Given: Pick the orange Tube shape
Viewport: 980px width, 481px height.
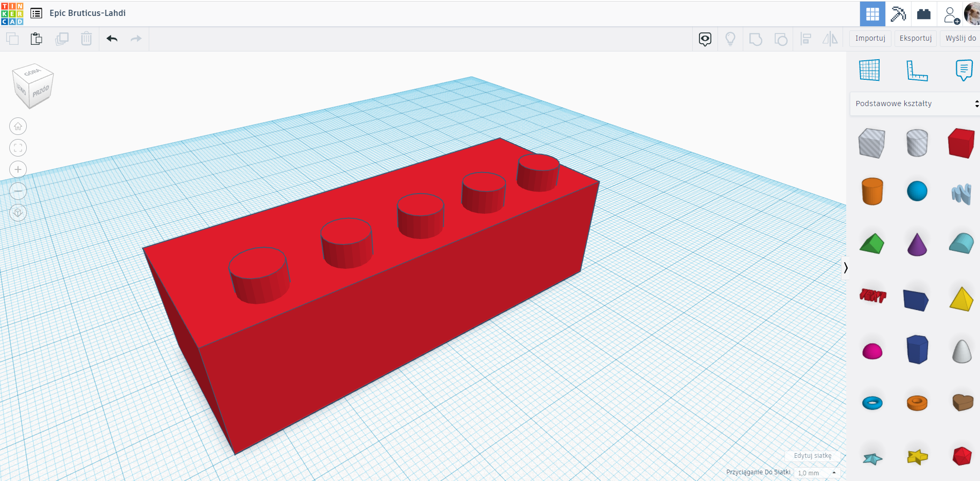Looking at the screenshot, I should point(917,403).
